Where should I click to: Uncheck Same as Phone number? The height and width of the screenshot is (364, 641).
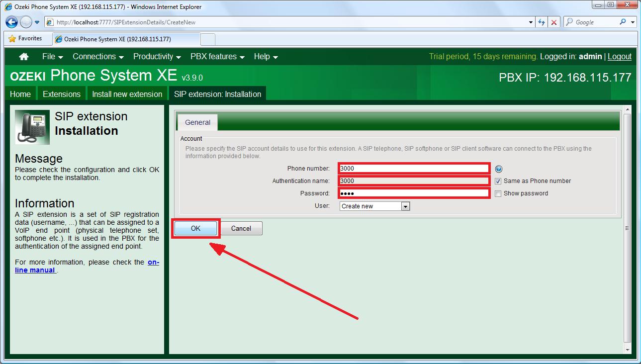point(498,181)
